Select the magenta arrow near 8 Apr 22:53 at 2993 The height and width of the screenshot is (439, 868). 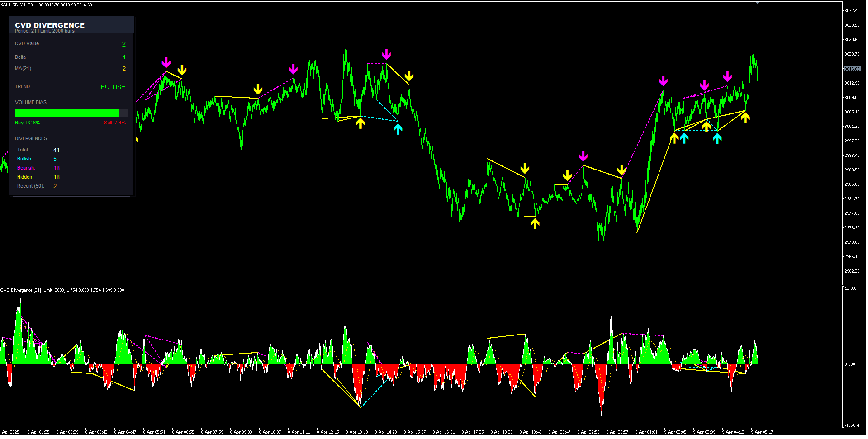(583, 156)
